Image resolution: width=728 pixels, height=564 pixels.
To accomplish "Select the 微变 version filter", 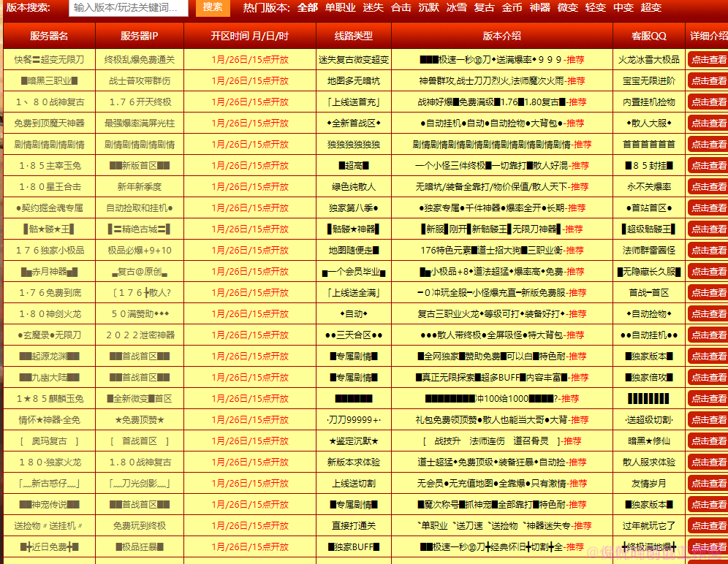I will tap(568, 7).
